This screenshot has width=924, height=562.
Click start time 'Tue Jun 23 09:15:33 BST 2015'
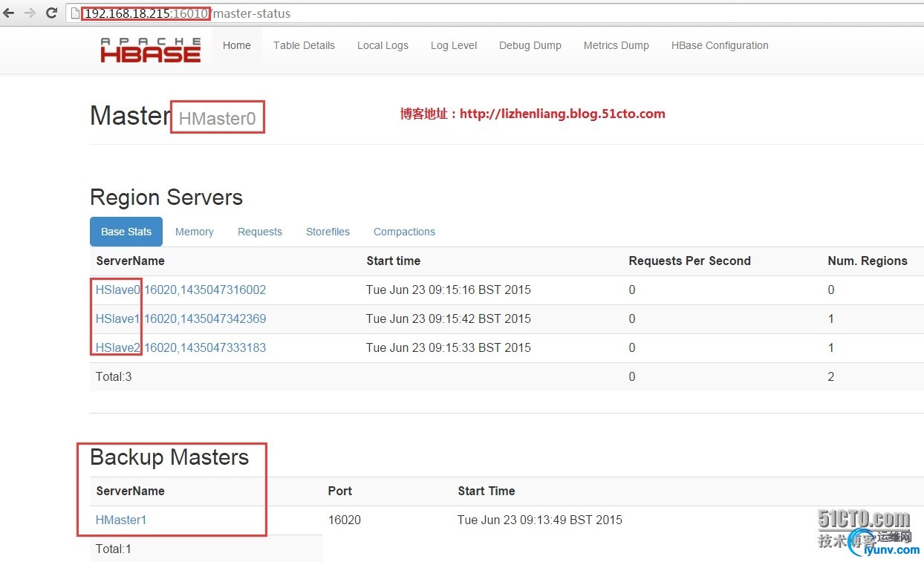(449, 347)
